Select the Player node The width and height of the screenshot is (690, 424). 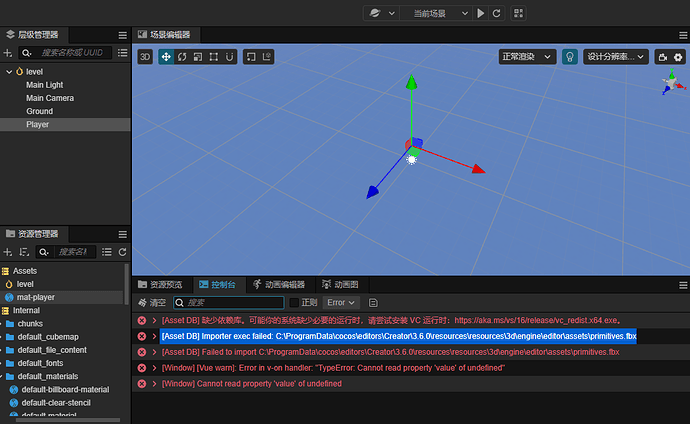(65, 124)
